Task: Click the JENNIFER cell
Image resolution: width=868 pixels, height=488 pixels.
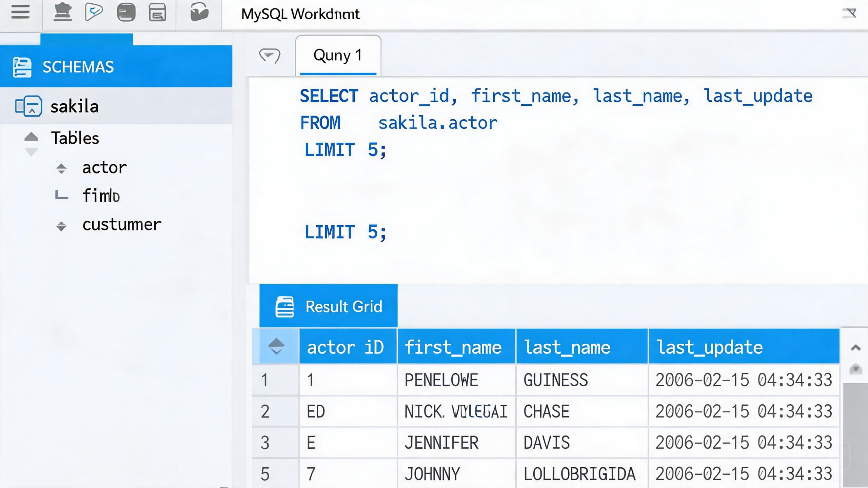Action: tap(456, 443)
